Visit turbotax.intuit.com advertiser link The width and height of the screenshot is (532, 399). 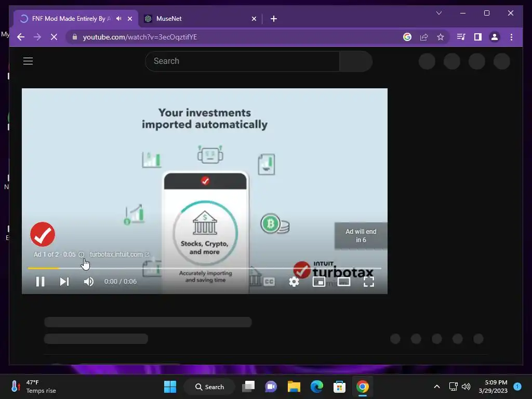pos(119,255)
